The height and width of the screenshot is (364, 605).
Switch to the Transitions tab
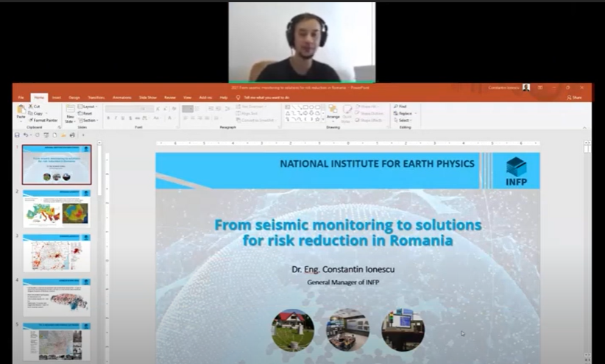(x=96, y=98)
